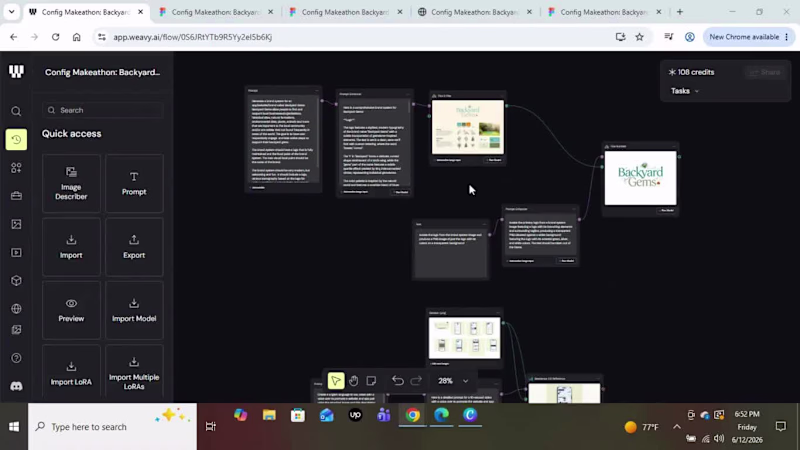Open the search icon in left sidebar
The height and width of the screenshot is (450, 800).
16,111
